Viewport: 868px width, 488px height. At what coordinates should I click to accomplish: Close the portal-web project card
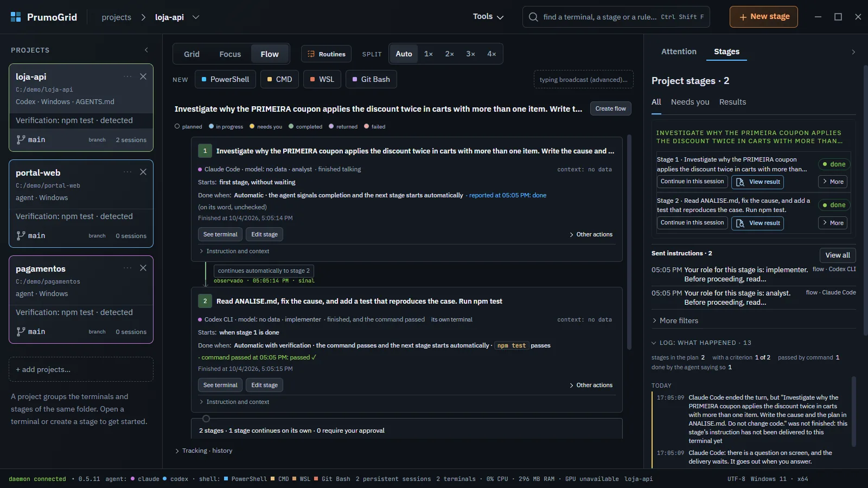[x=143, y=172]
